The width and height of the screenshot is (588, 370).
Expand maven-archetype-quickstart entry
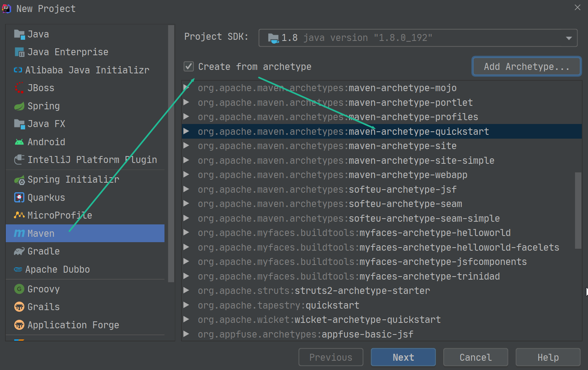point(186,131)
